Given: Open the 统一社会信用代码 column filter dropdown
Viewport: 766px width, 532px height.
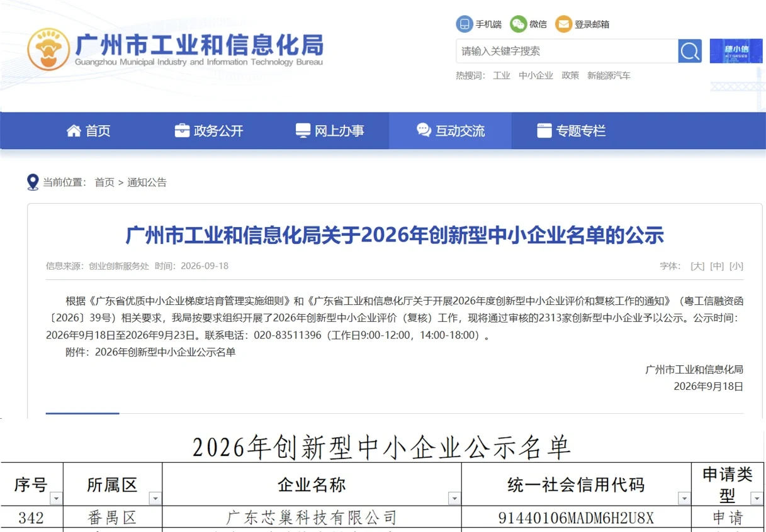Looking at the screenshot, I should [684, 499].
